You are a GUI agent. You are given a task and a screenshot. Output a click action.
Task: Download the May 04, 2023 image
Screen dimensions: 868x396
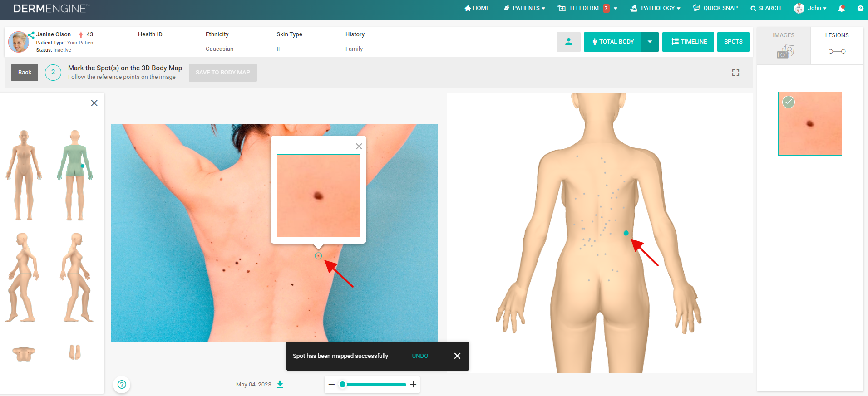[x=280, y=384]
